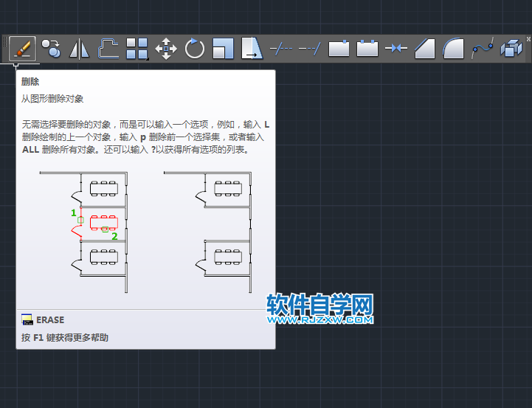Select the Join tool
Image resolution: width=532 pixels, height=408 pixels.
point(396,49)
